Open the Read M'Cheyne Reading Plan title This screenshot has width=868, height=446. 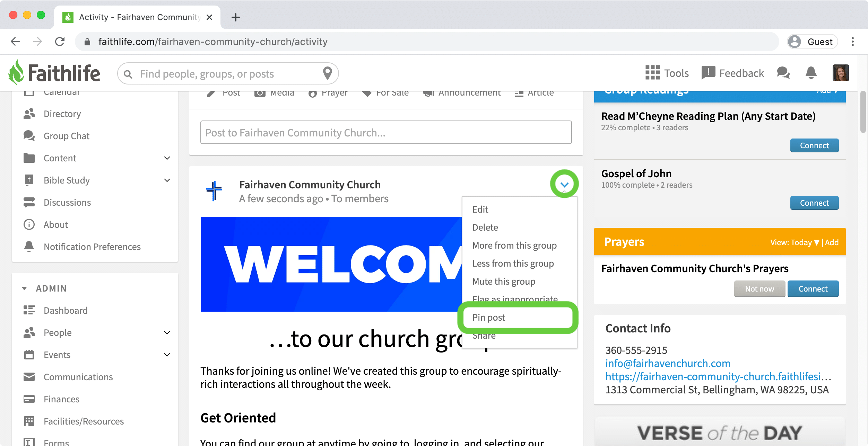pos(708,116)
